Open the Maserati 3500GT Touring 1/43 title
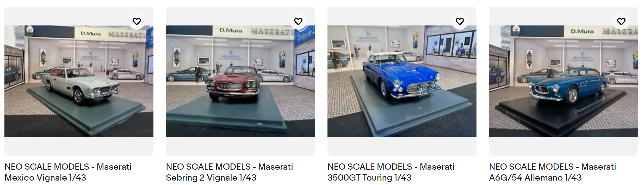Image resolution: width=644 pixels, height=185 pixels. coord(391,172)
